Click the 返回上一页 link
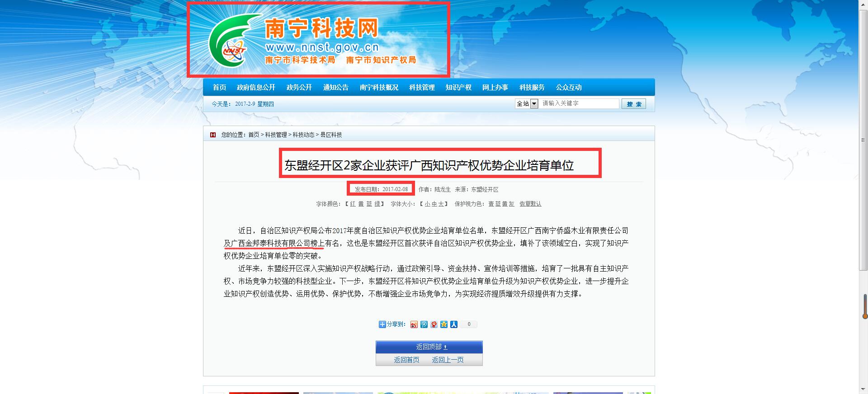Viewport: 868px width, 394px height. (x=448, y=360)
